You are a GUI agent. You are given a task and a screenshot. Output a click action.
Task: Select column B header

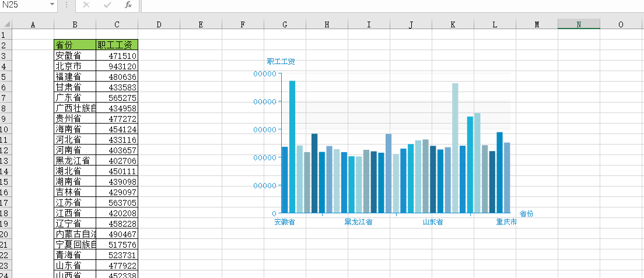[75, 24]
